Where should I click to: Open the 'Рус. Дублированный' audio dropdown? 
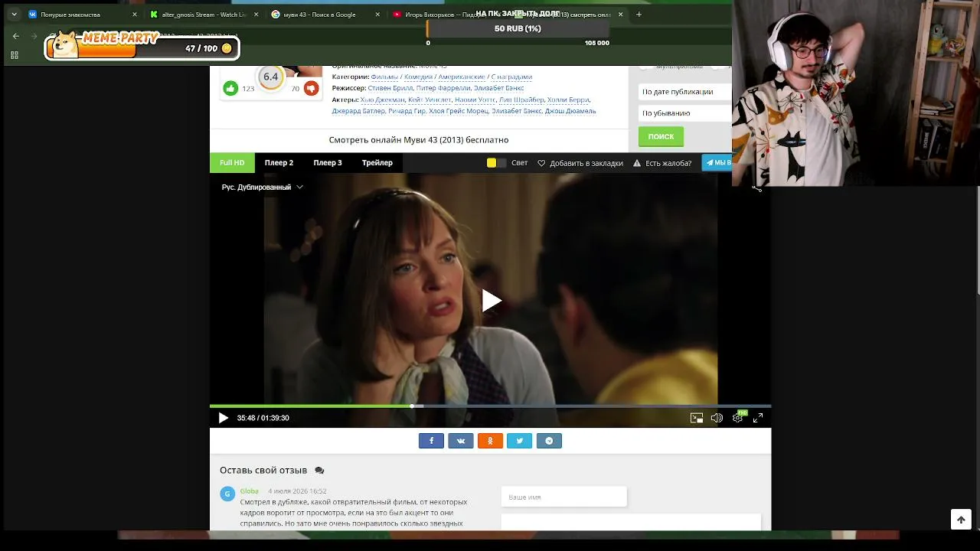262,187
